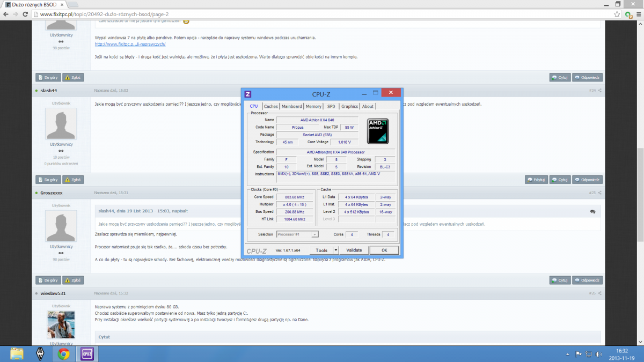Image resolution: width=644 pixels, height=362 pixels.
Task: Share post #24 via its share icon
Action: point(600,90)
